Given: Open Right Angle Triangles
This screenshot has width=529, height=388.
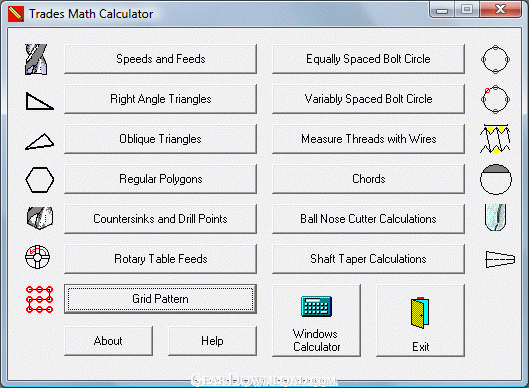Looking at the screenshot, I should point(161,99).
